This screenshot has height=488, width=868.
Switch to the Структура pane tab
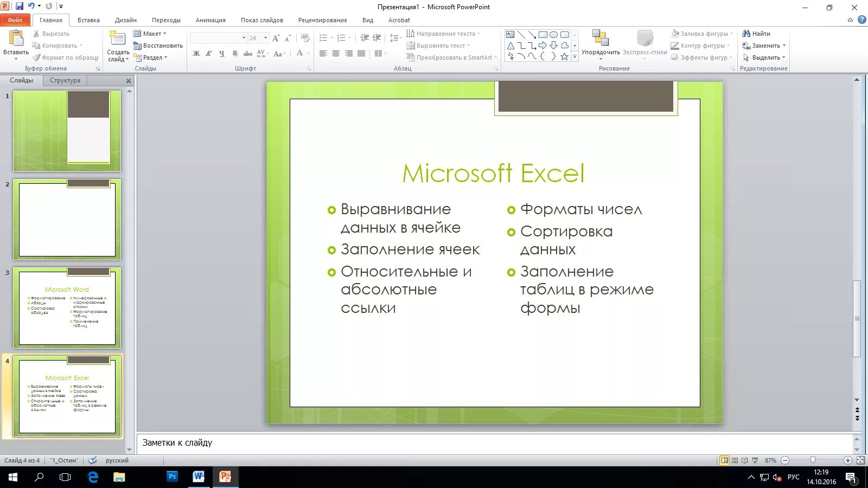pyautogui.click(x=65, y=80)
